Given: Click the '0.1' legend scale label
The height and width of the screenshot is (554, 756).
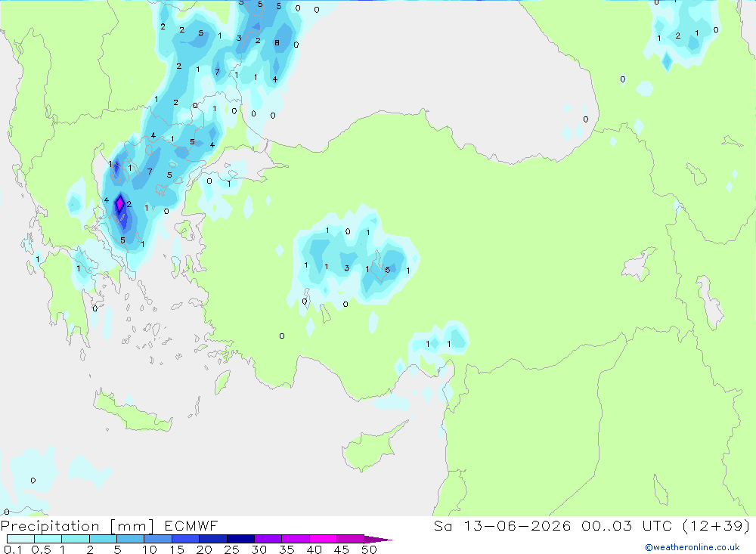Looking at the screenshot, I should [13, 549].
